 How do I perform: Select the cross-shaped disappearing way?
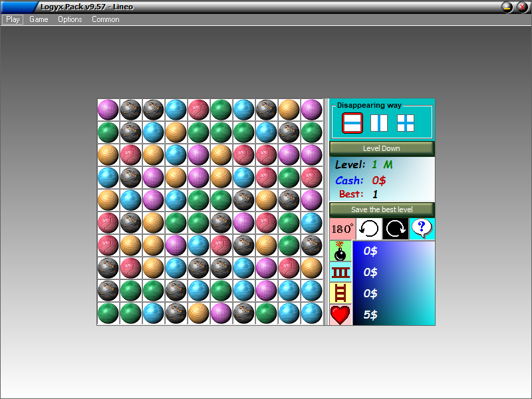point(406,123)
